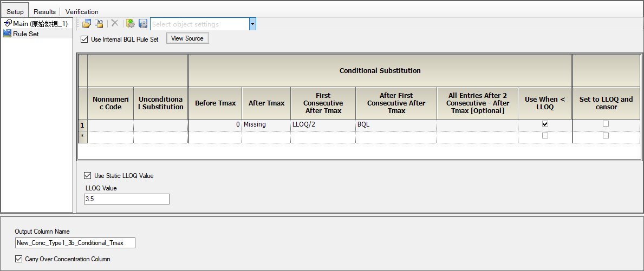
Task: Open the Verification tab
Action: [82, 11]
